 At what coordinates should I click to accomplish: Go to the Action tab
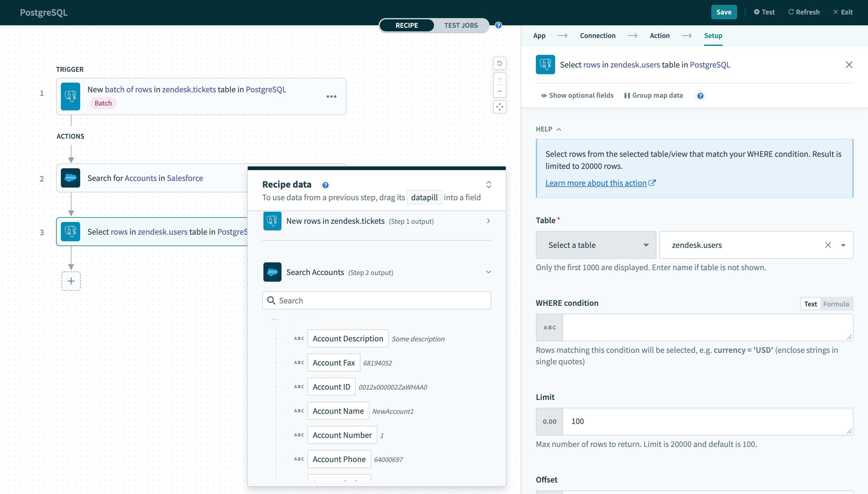pos(659,36)
